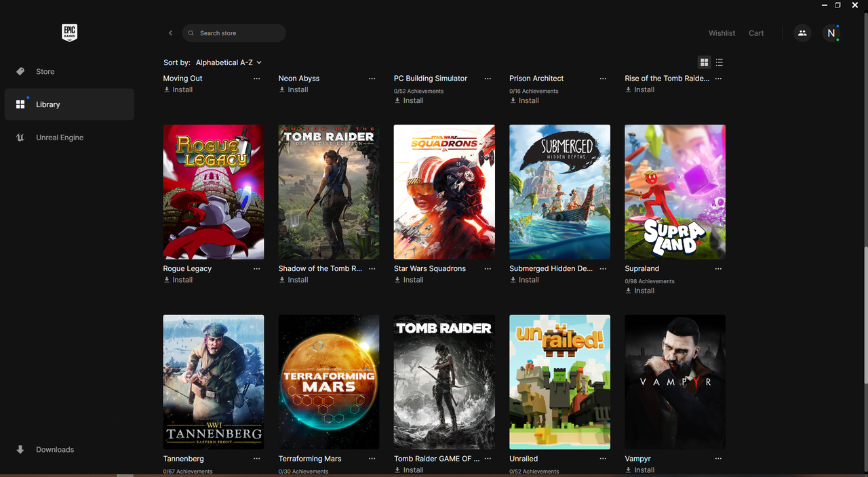Install Rise of the Tomb Raider
The height and width of the screenshot is (477, 868).
click(639, 89)
